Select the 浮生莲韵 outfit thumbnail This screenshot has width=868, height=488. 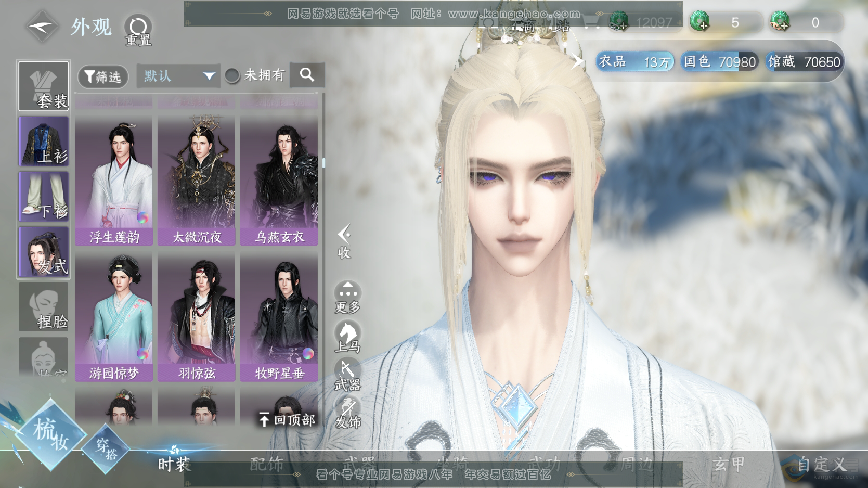pos(114,181)
